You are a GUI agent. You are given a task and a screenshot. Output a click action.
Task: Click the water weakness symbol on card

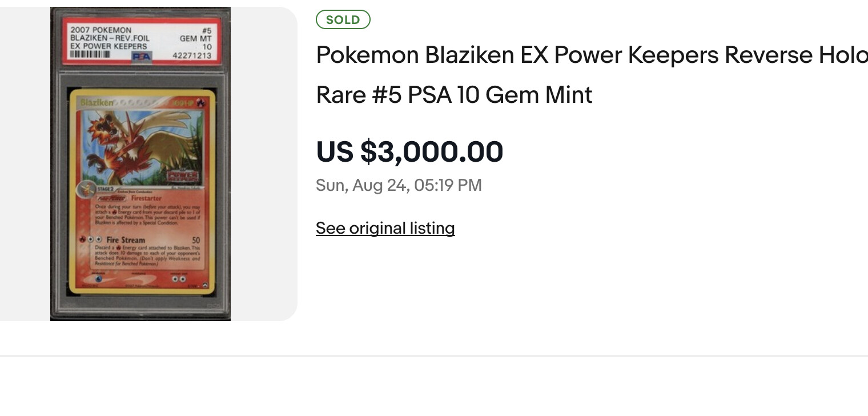tap(98, 279)
